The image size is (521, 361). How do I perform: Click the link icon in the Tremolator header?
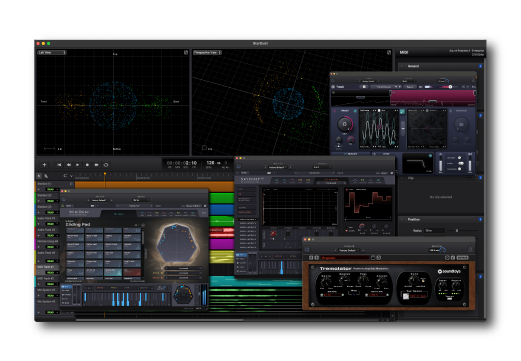click(x=470, y=249)
